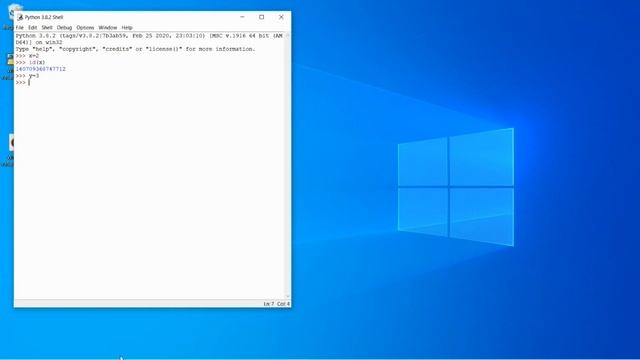Screen dimensions: 640x360
Task: Close the Python Shell window
Action: [x=281, y=17]
